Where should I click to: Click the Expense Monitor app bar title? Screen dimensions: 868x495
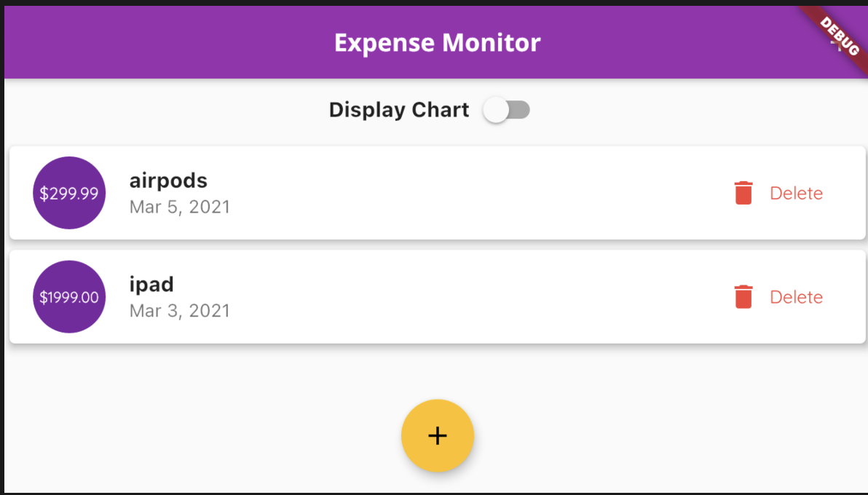pyautogui.click(x=437, y=42)
